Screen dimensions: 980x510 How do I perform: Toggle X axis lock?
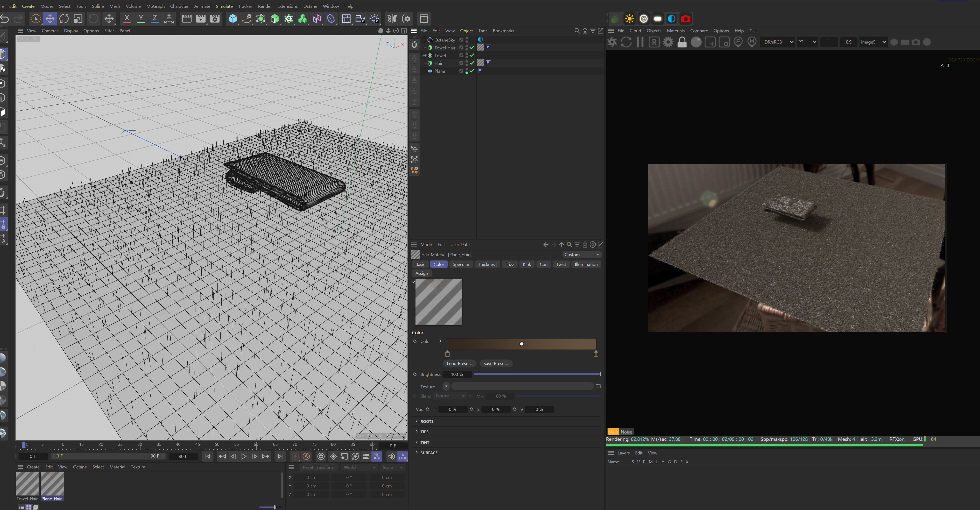point(127,19)
